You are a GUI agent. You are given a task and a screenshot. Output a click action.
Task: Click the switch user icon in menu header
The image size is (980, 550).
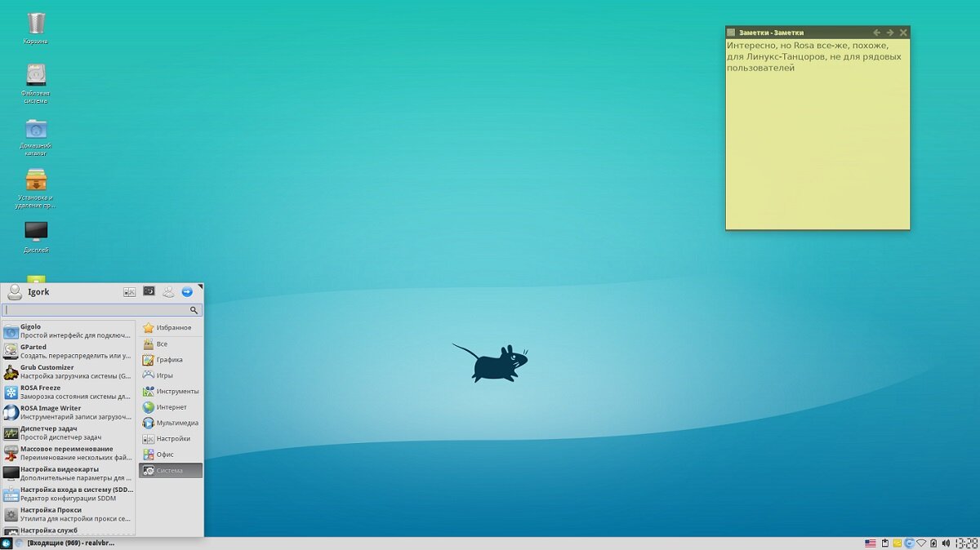pyautogui.click(x=168, y=291)
